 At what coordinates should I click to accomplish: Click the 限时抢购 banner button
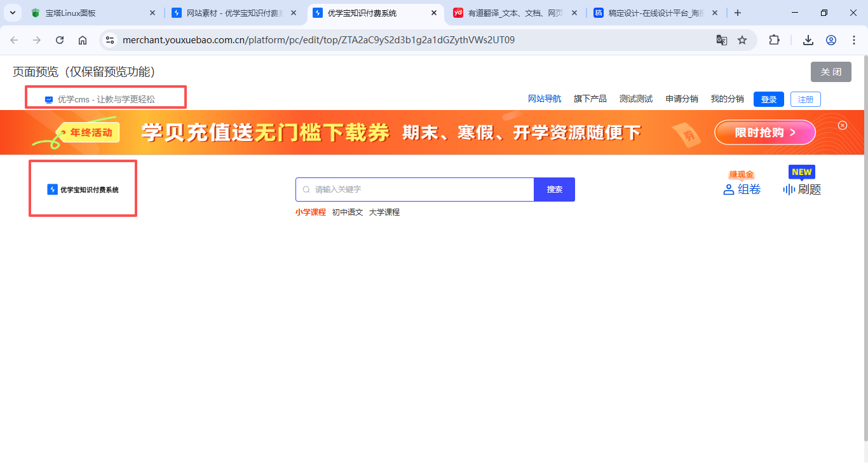[764, 133]
